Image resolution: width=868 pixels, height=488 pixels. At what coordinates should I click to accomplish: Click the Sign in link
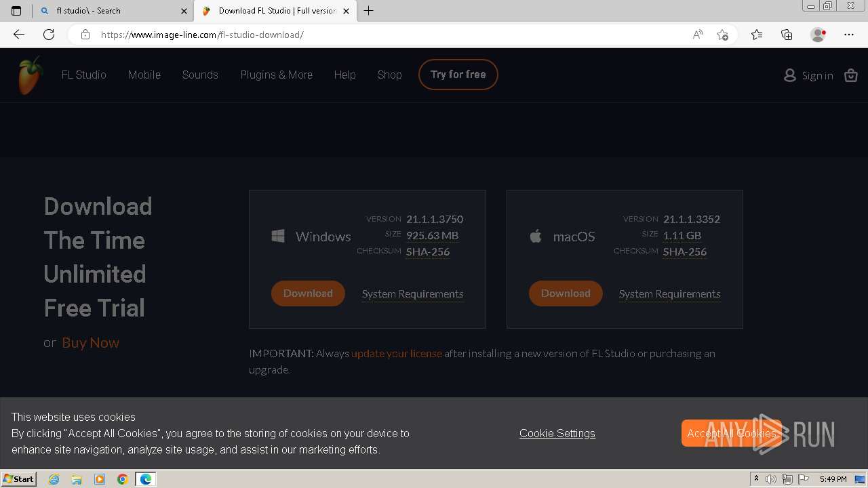(817, 75)
